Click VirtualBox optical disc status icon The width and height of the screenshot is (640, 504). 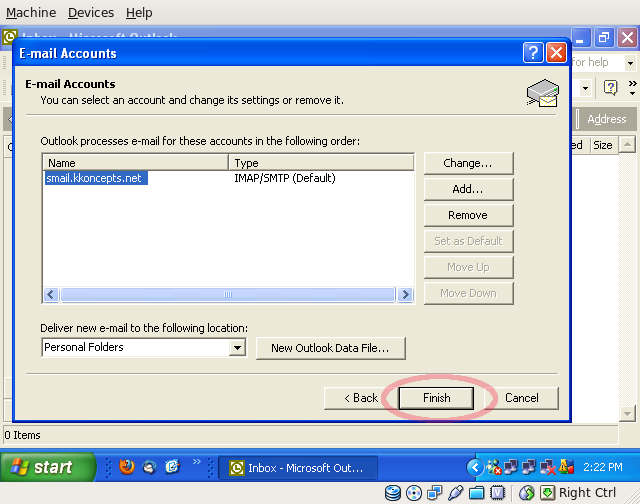pyautogui.click(x=414, y=493)
